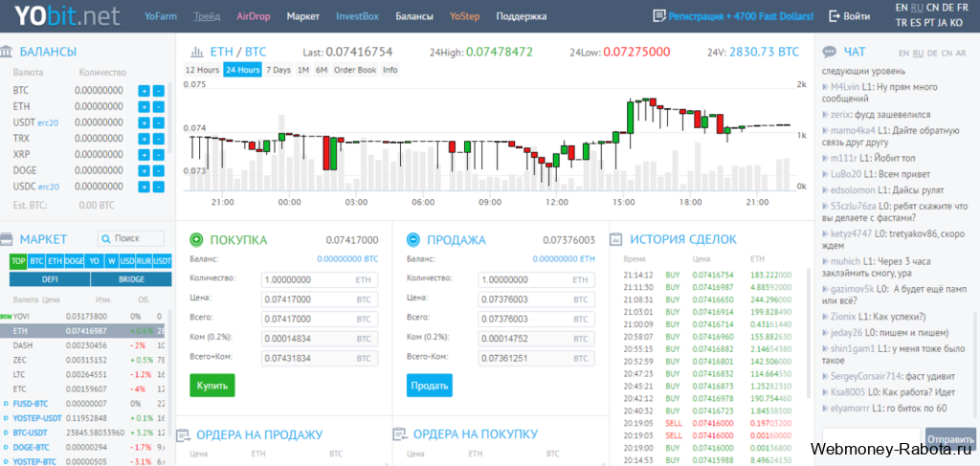Click the plus button for USDC erc20
This screenshot has width=980, height=466.
click(144, 187)
